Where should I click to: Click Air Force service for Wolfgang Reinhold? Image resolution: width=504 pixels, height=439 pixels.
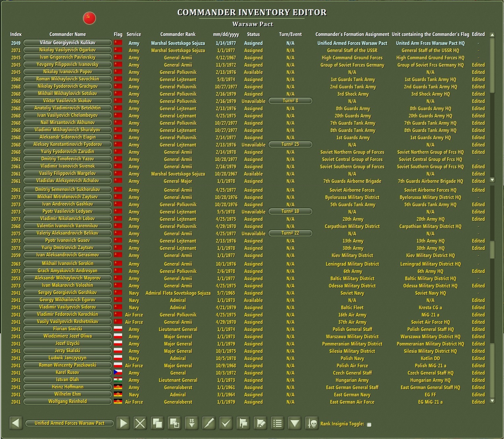click(x=134, y=402)
